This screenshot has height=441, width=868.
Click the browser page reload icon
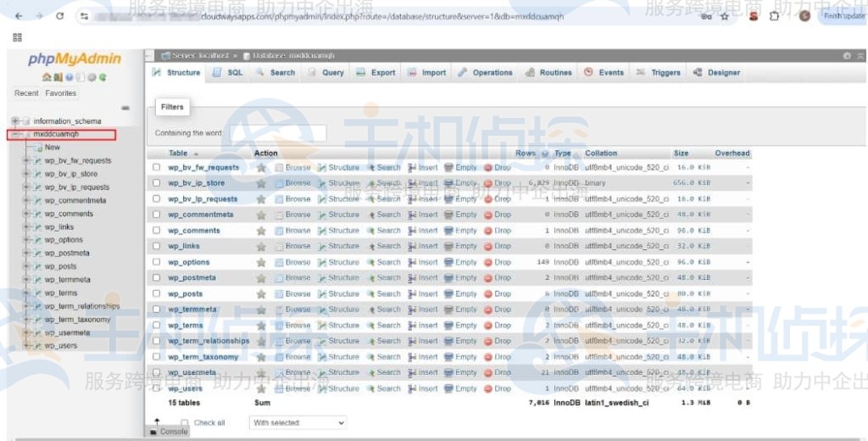point(59,16)
